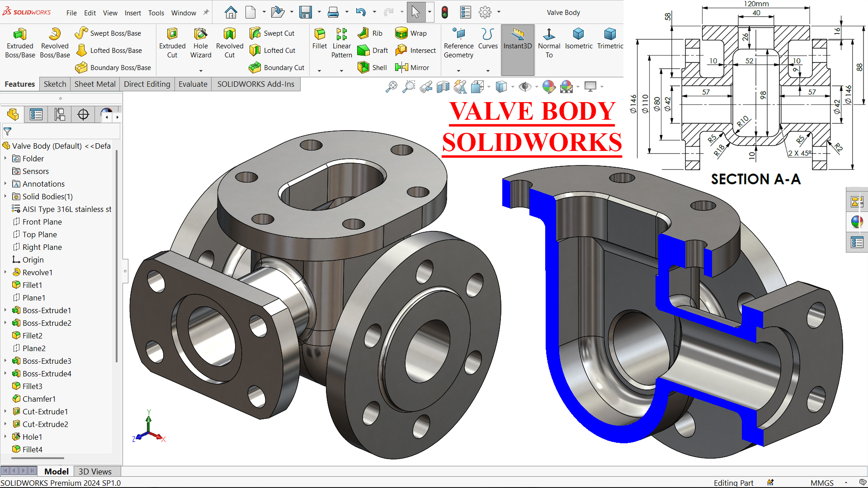Viewport: 868px width, 488px height.
Task: Open the PropertyManager tab
Action: 36,114
